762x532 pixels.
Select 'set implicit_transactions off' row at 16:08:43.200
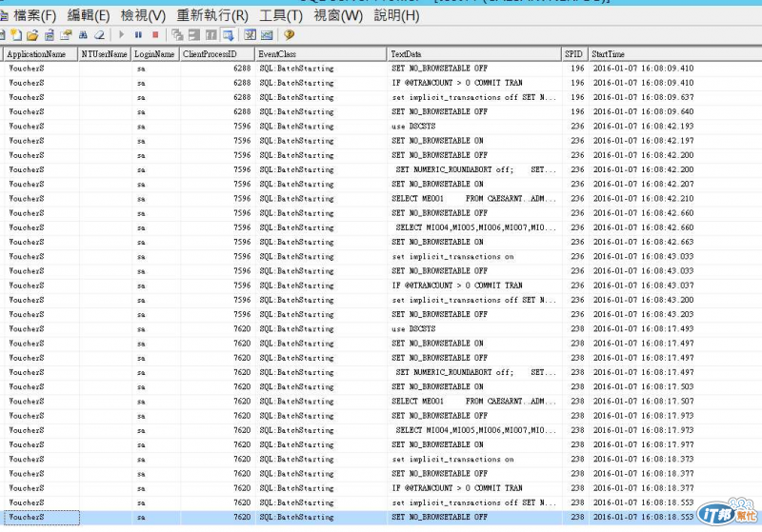[381, 300]
